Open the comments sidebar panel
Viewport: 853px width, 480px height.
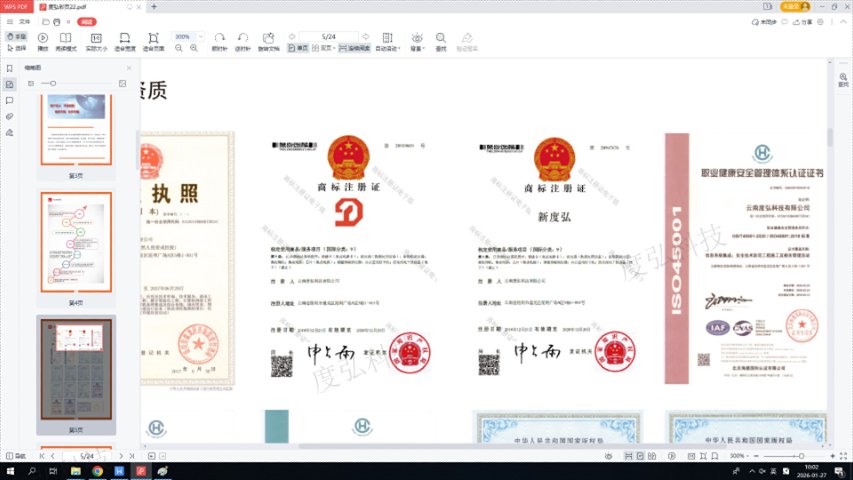9,101
